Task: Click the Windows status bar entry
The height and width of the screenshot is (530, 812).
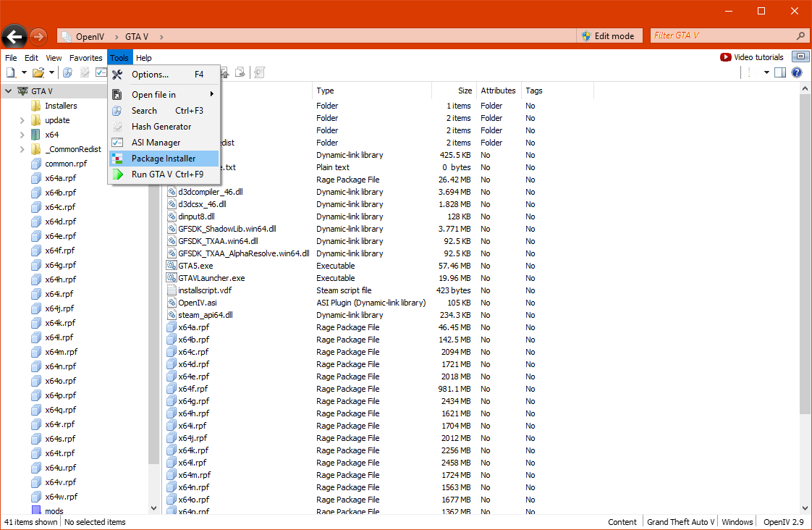Action: (737, 522)
